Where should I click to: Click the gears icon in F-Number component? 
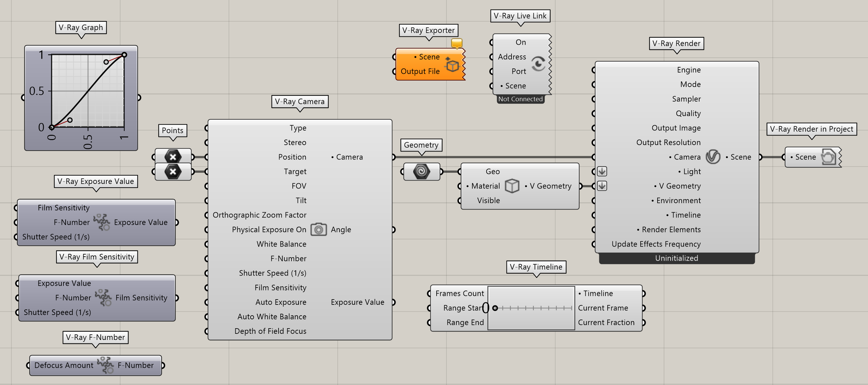coord(105,365)
